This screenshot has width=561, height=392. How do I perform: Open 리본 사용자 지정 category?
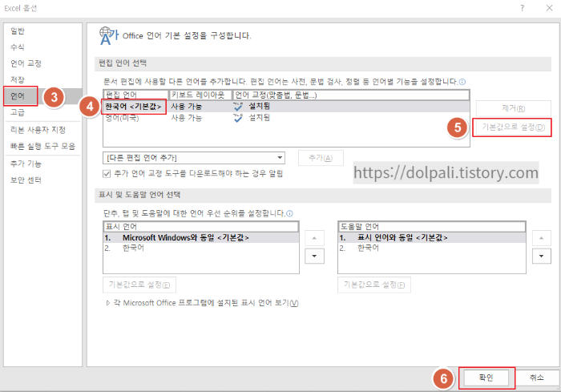click(x=38, y=130)
